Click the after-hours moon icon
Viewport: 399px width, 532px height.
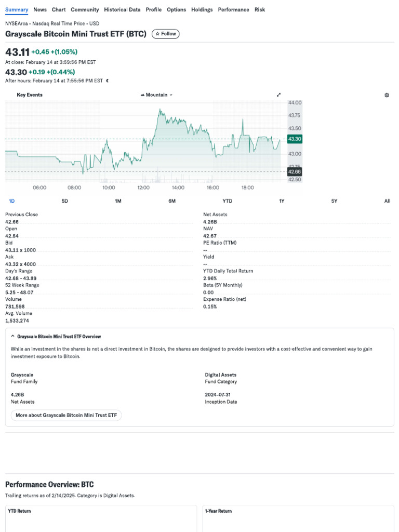click(x=107, y=81)
